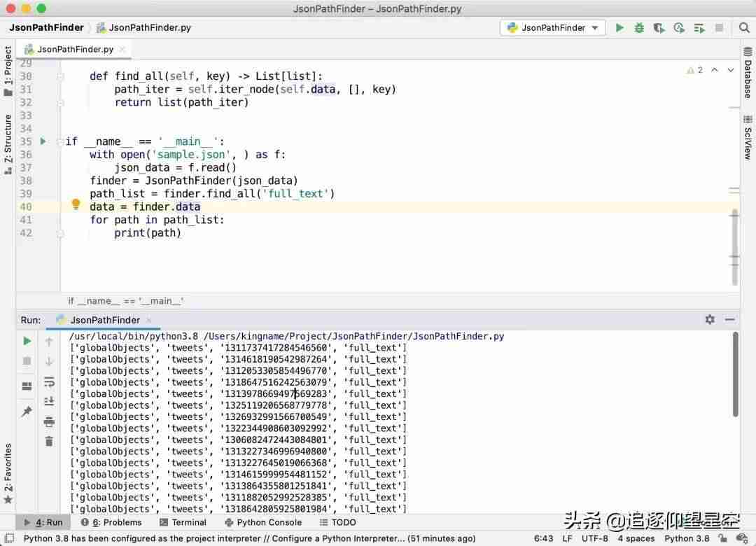
Task: Toggle soft-wrap in console output
Action: 49,382
